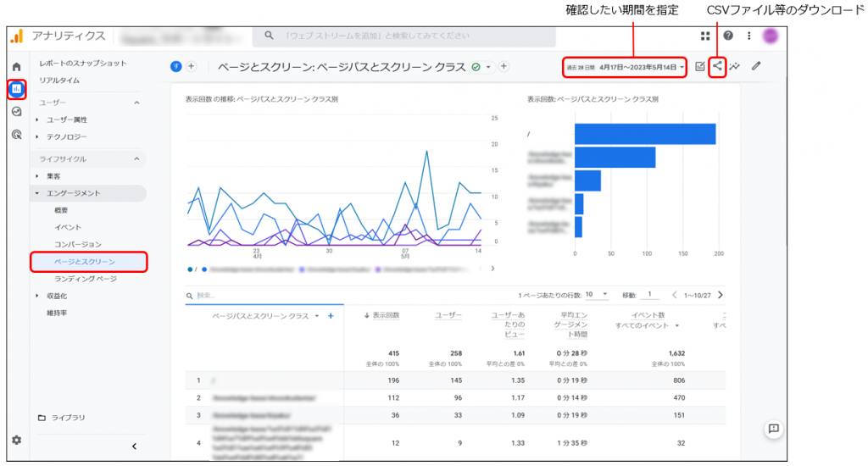This screenshot has height=466, width=868.
Task: Expand 収益化 tree item
Action: (x=37, y=296)
